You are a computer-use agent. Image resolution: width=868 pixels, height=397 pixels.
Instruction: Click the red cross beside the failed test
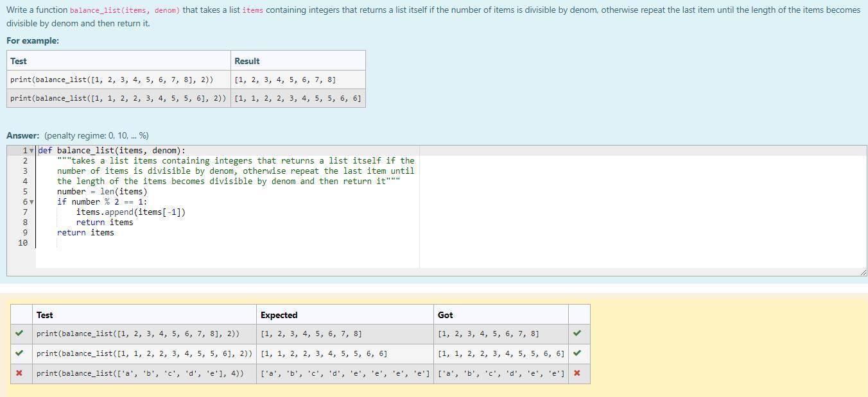(19, 373)
